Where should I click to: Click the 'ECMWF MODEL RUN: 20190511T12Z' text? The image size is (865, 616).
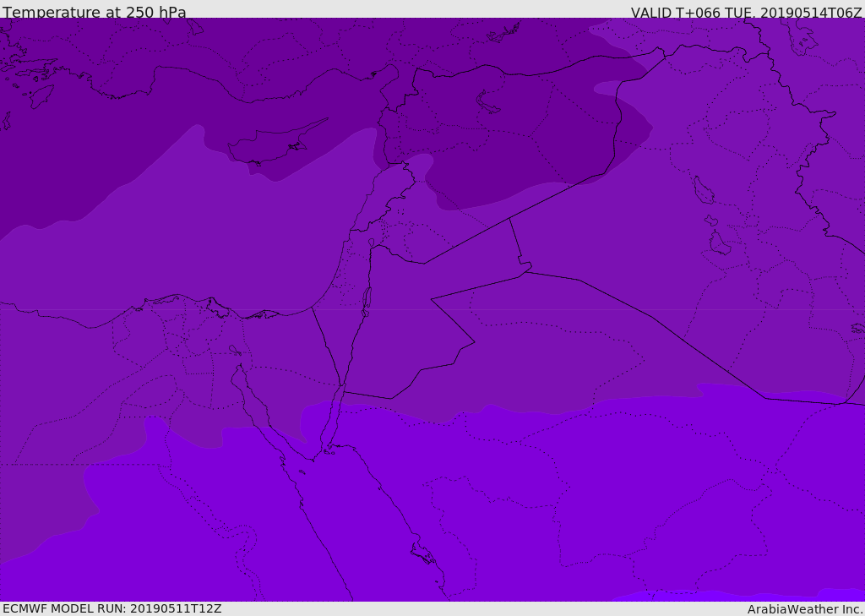(112, 608)
